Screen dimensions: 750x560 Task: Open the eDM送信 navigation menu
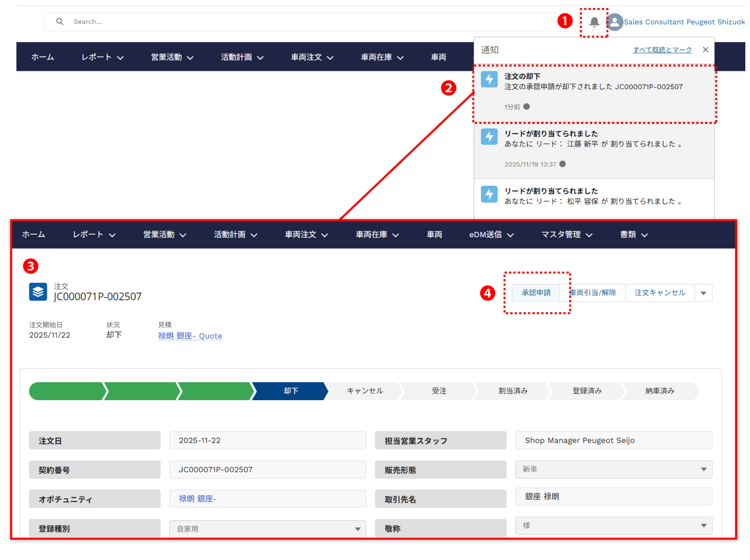coord(491,234)
